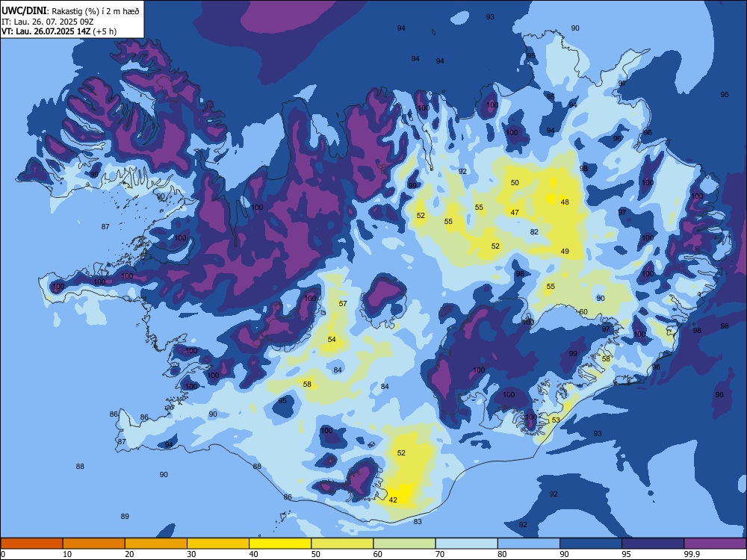The width and height of the screenshot is (747, 560).
Task: Select the sea value 89 in the southwest
Action: 125,517
